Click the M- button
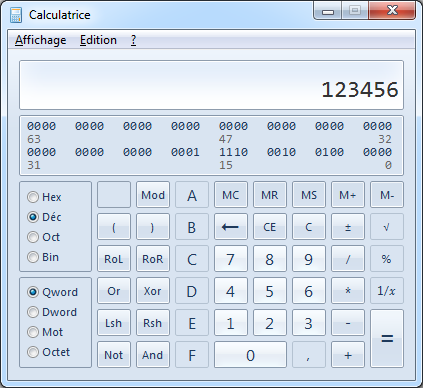 [387, 195]
